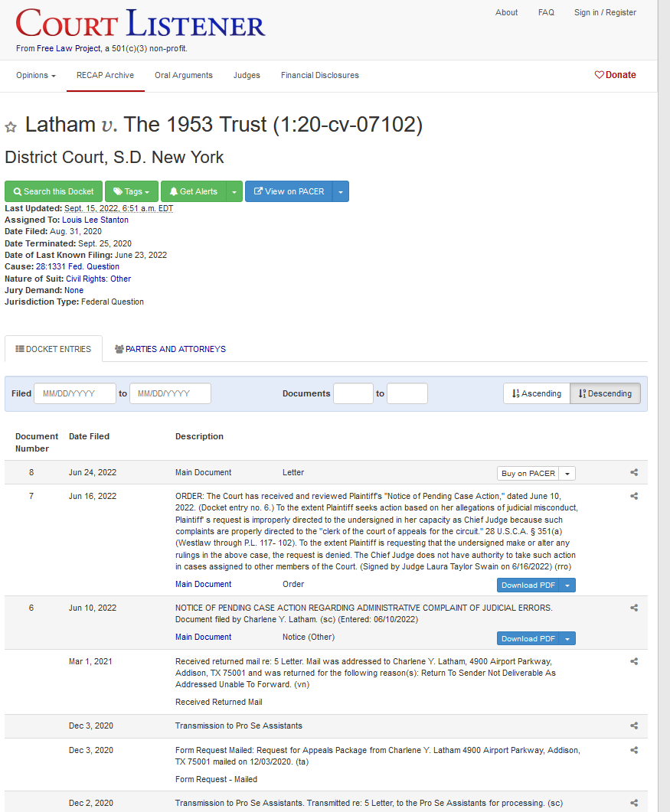Click Sign in / Register

tap(605, 12)
